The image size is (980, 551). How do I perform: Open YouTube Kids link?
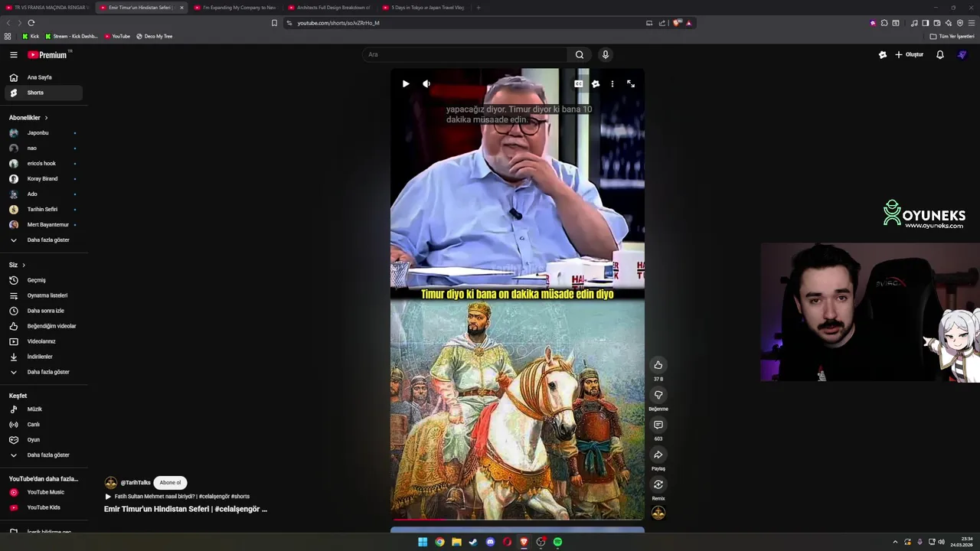pyautogui.click(x=44, y=507)
